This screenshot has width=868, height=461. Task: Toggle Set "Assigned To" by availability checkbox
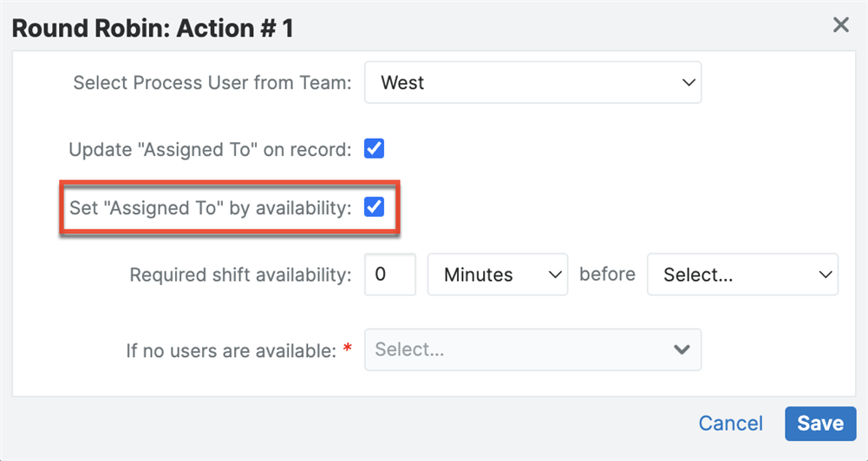click(x=375, y=207)
